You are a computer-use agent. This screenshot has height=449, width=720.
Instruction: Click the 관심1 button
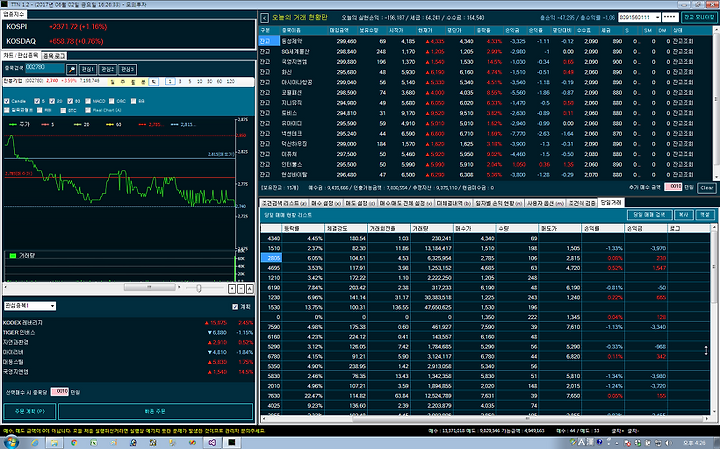pyautogui.click(x=88, y=69)
